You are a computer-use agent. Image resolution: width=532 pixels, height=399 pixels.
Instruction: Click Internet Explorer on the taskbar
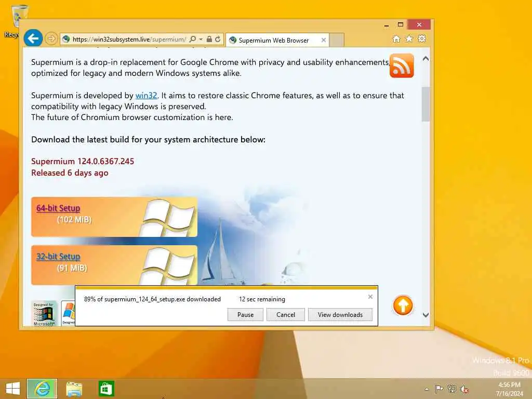click(x=42, y=389)
